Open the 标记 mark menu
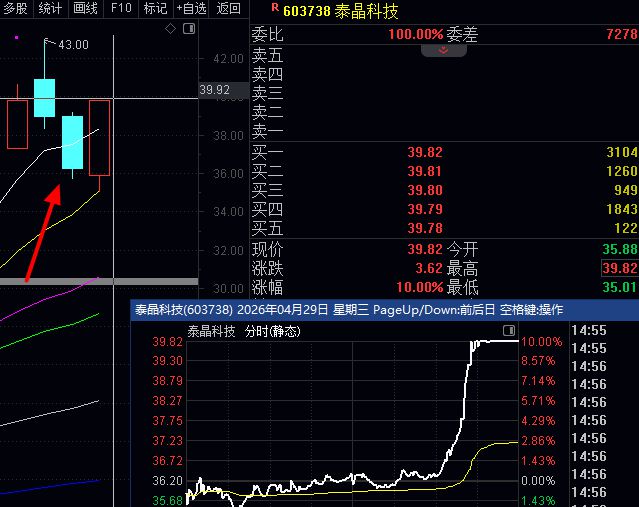The image size is (639, 507). [x=155, y=8]
